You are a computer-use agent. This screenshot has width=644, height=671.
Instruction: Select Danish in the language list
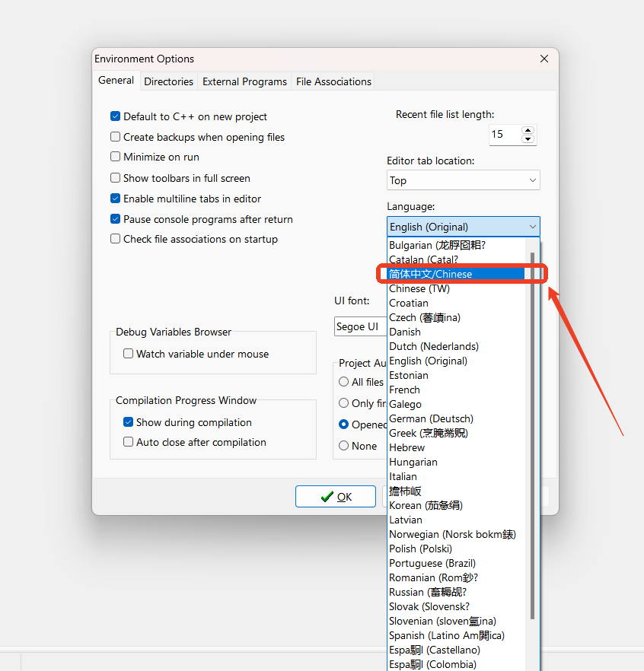456,332
